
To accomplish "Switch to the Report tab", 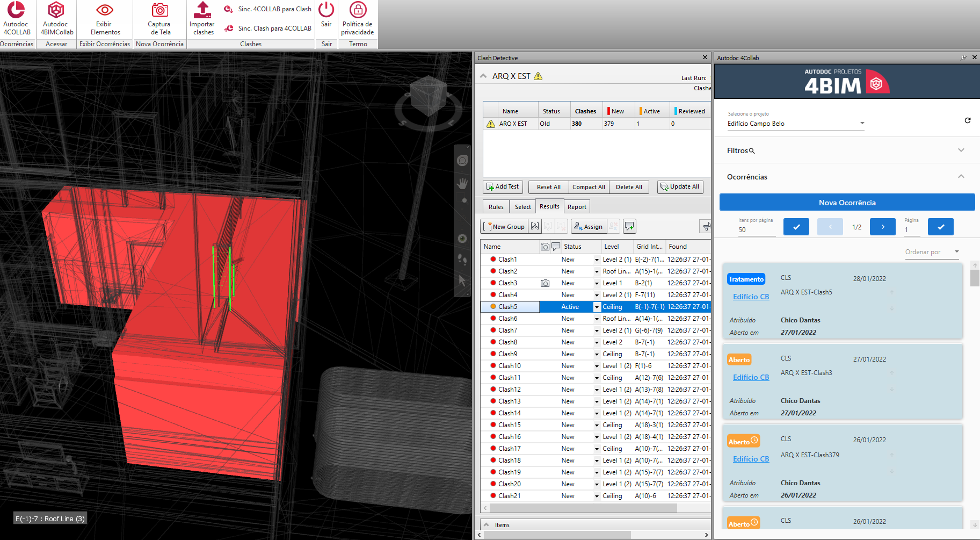I will click(x=577, y=207).
